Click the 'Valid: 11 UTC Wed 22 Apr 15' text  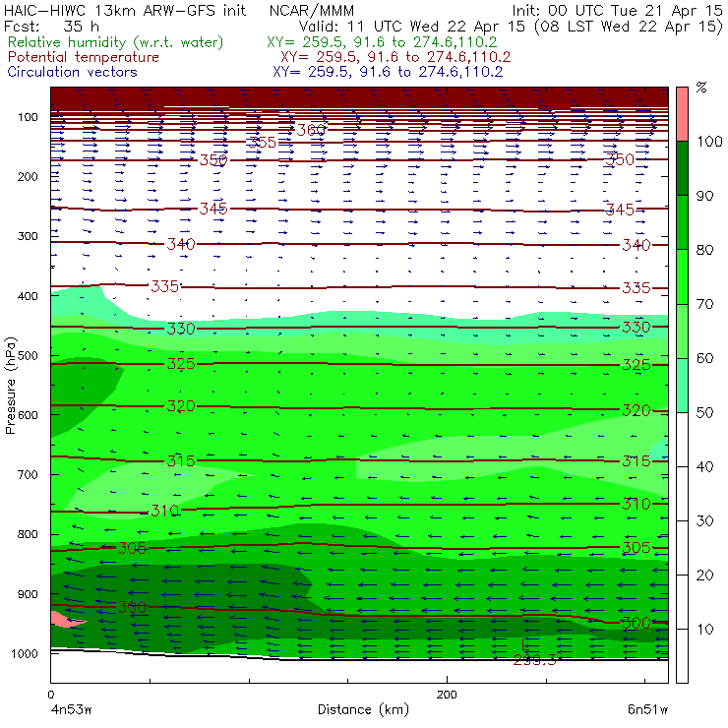pyautogui.click(x=413, y=26)
